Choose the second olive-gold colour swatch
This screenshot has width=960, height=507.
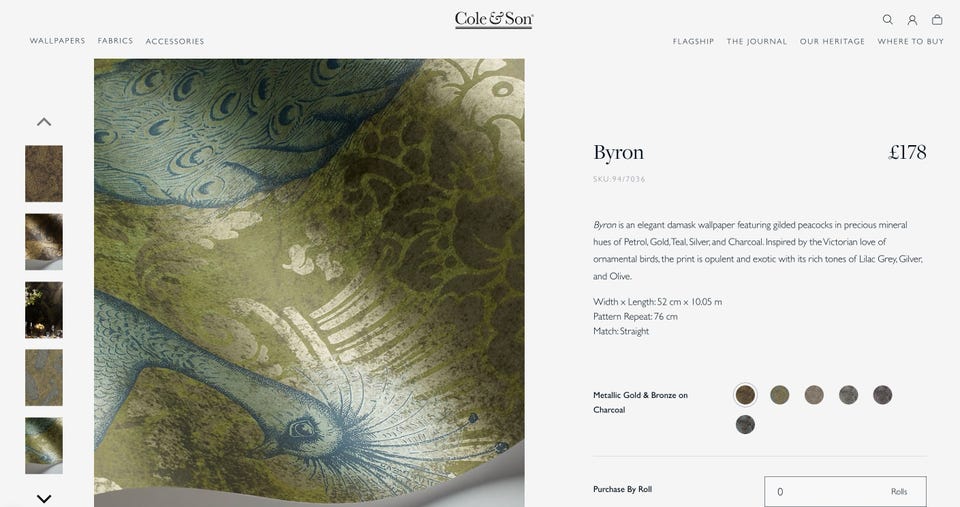coord(779,395)
